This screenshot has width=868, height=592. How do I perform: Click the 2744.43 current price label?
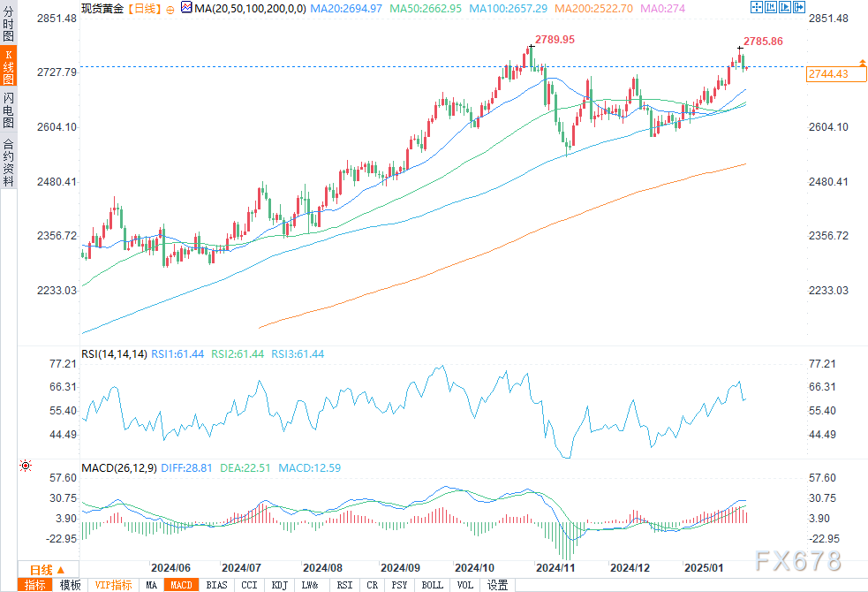[828, 74]
